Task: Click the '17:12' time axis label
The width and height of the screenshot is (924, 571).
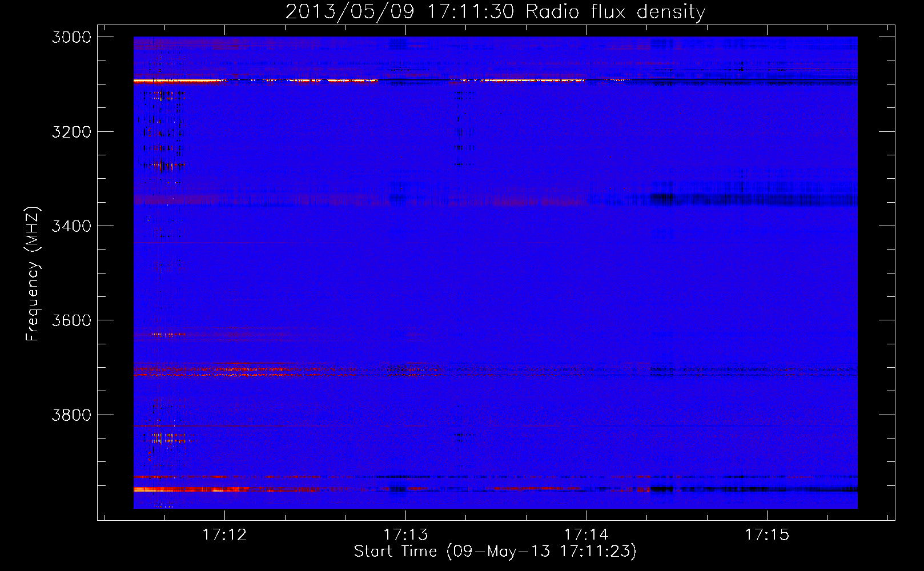Action: 225,534
